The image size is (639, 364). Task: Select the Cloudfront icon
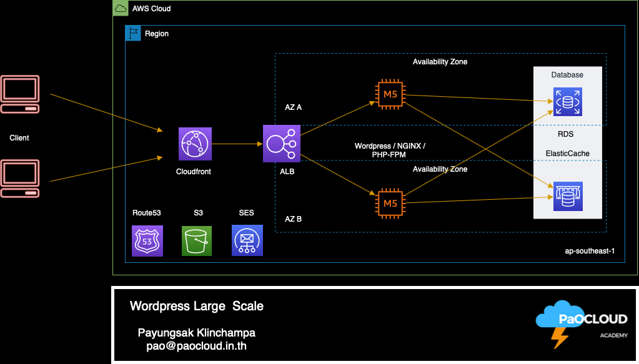pos(195,144)
